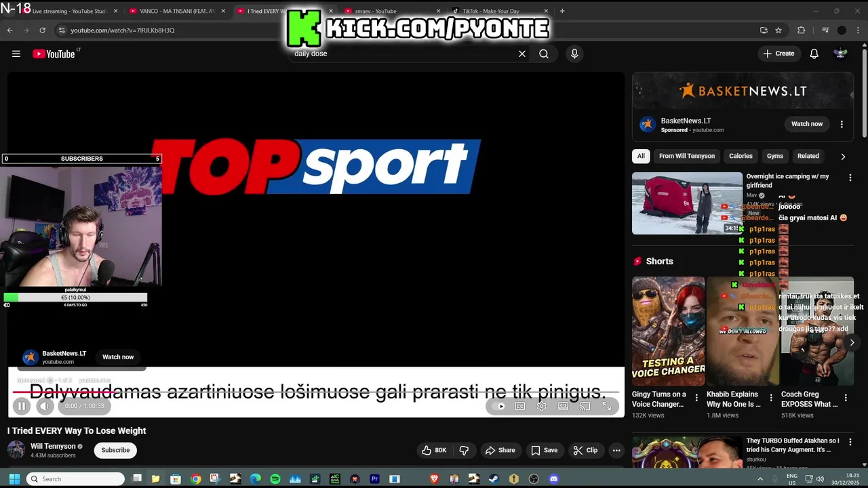The width and height of the screenshot is (868, 488).
Task: Open Spotify from taskbar
Action: click(275, 479)
